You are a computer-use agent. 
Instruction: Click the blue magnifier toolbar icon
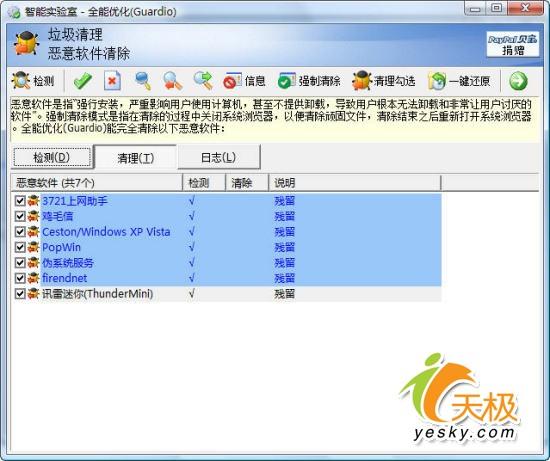[x=143, y=81]
